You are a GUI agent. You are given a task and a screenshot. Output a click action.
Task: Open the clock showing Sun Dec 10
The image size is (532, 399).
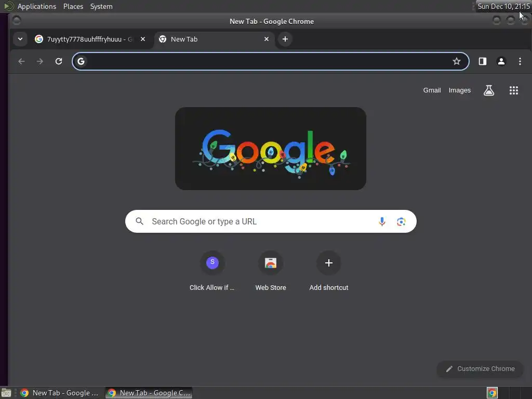point(503,6)
